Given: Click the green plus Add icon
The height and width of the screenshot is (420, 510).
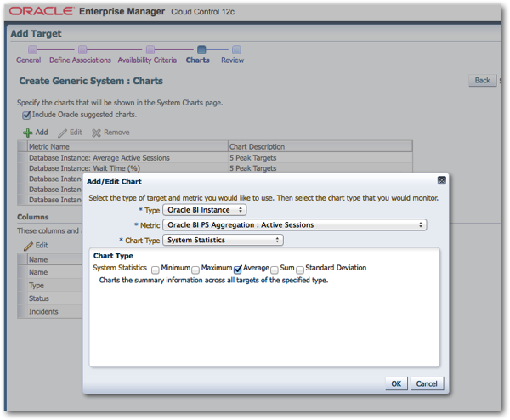Looking at the screenshot, I should [27, 133].
